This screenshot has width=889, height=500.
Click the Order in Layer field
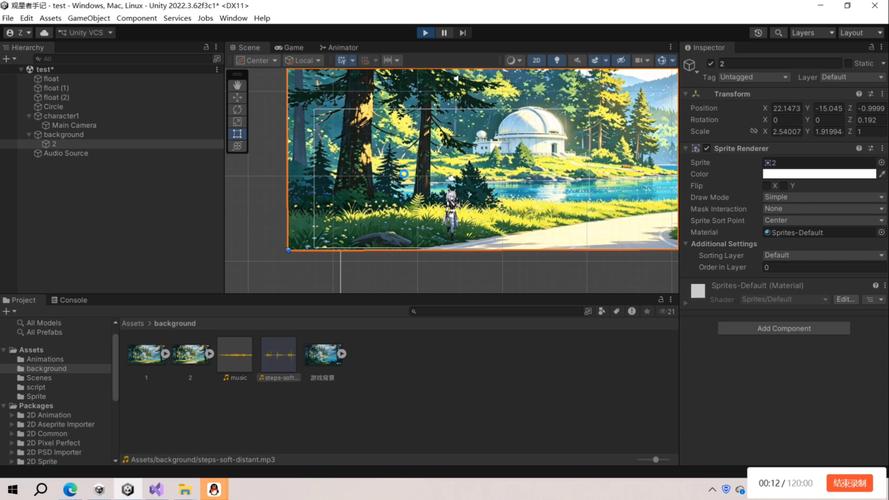click(x=823, y=267)
